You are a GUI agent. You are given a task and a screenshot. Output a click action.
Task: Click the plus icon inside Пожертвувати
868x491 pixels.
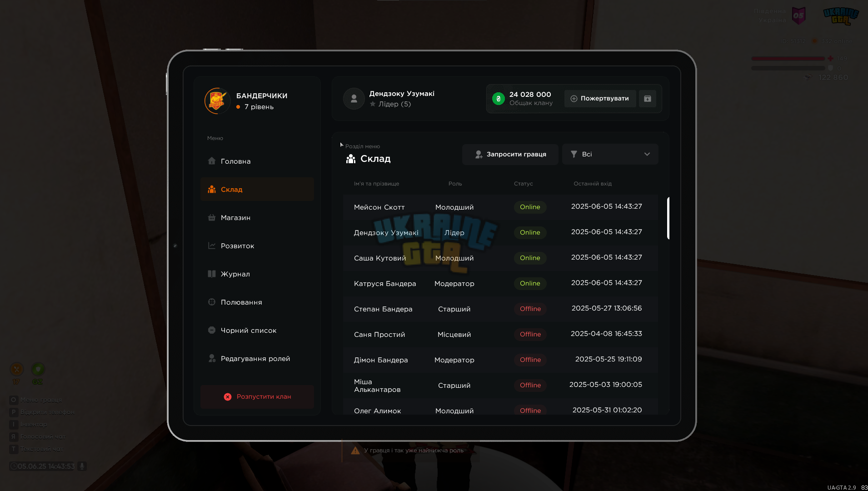[x=574, y=99]
